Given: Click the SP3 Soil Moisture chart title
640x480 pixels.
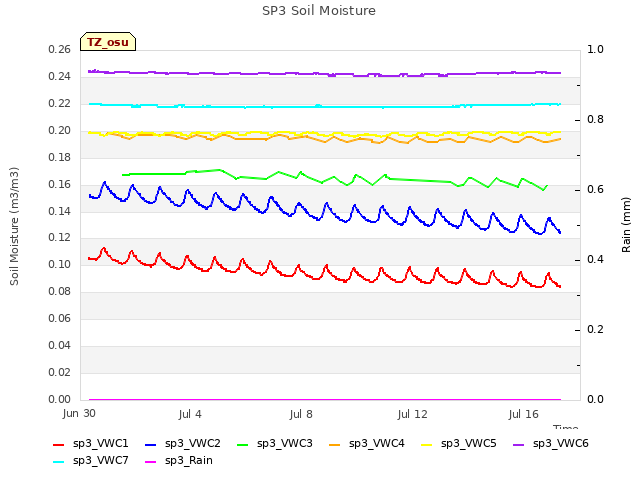Looking at the screenshot, I should [319, 11].
